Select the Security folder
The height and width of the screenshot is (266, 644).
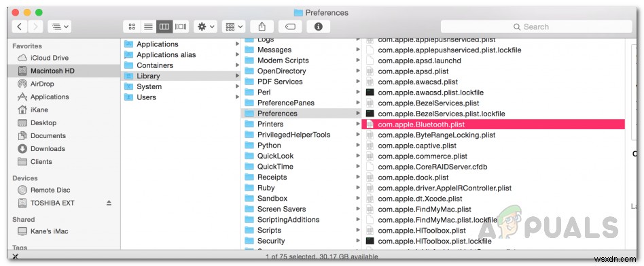click(x=302, y=242)
